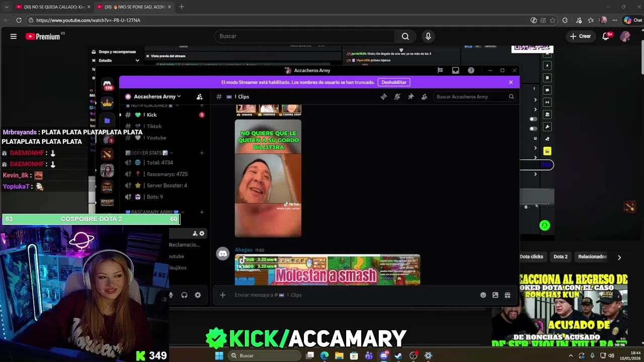The width and height of the screenshot is (644, 362).
Task: Select the Total: 4734 stats channel
Action: pos(164,162)
